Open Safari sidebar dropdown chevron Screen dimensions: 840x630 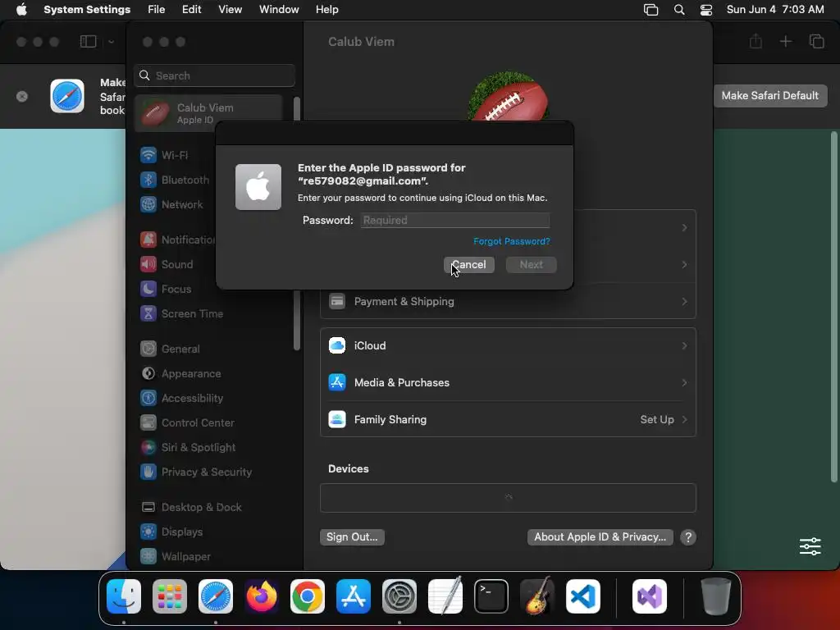tap(111, 42)
